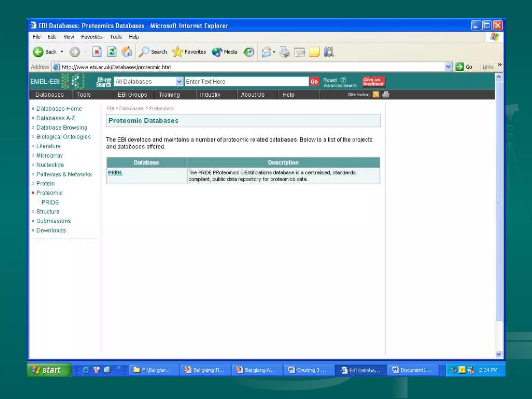Viewport: 532px width, 399px height.
Task: Click the Refresh page icon
Action: 112,52
